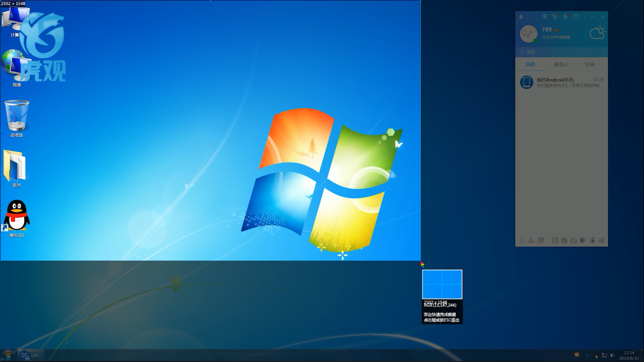Viewport: 644px width, 362px height.
Task: Open the QQ skin shirt icon
Action: pos(555,17)
